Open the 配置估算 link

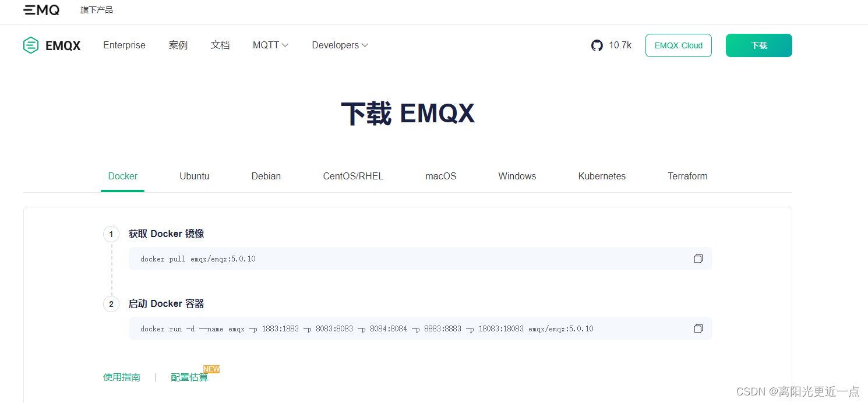point(189,377)
